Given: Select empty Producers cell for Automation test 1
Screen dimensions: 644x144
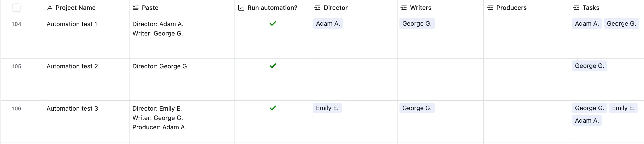Looking at the screenshot, I should [527, 37].
